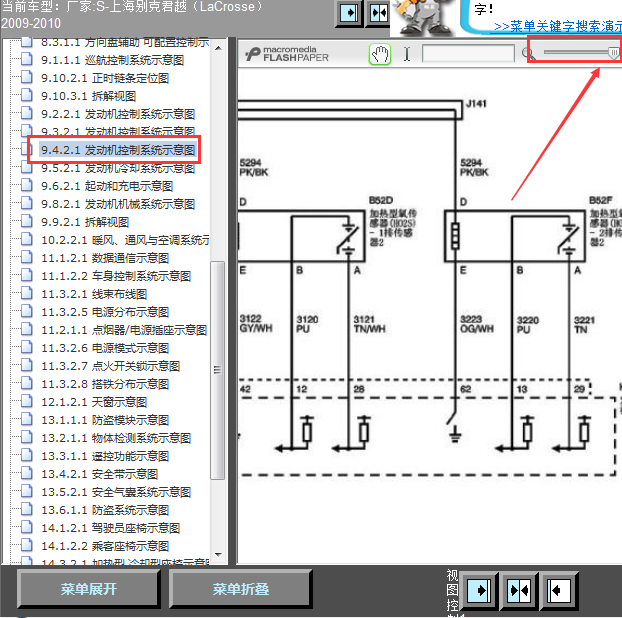
Task: Open 13.6.1.1 防盗系统示意图
Action: coord(105,510)
